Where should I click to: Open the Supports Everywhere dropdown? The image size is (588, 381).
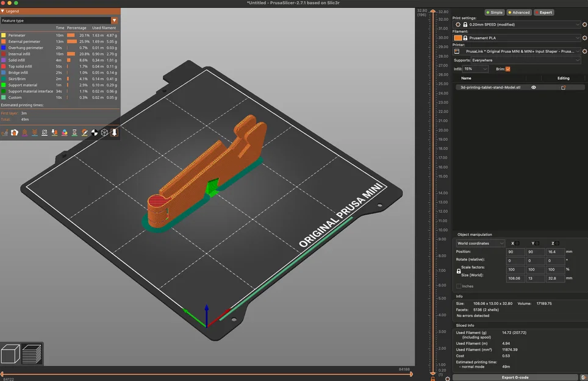point(517,60)
